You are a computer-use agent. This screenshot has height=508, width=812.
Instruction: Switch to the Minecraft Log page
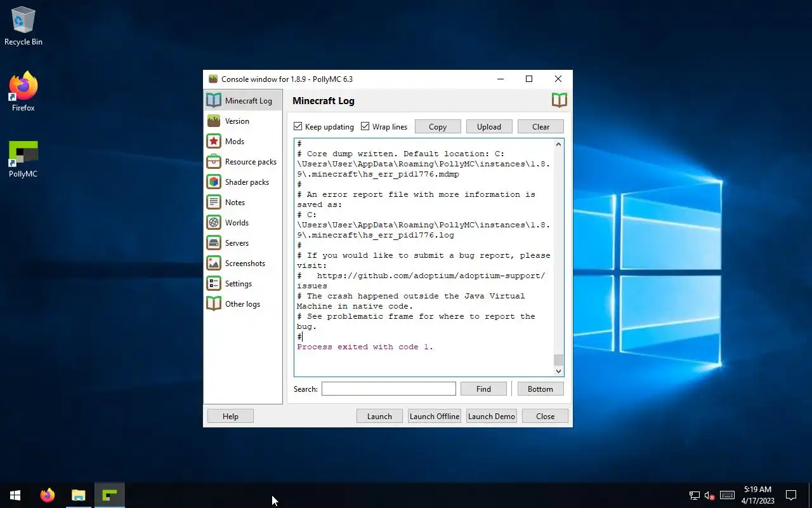pyautogui.click(x=243, y=100)
